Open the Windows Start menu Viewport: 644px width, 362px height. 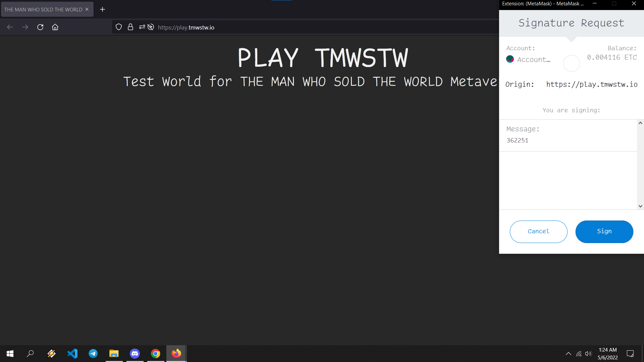click(x=10, y=354)
